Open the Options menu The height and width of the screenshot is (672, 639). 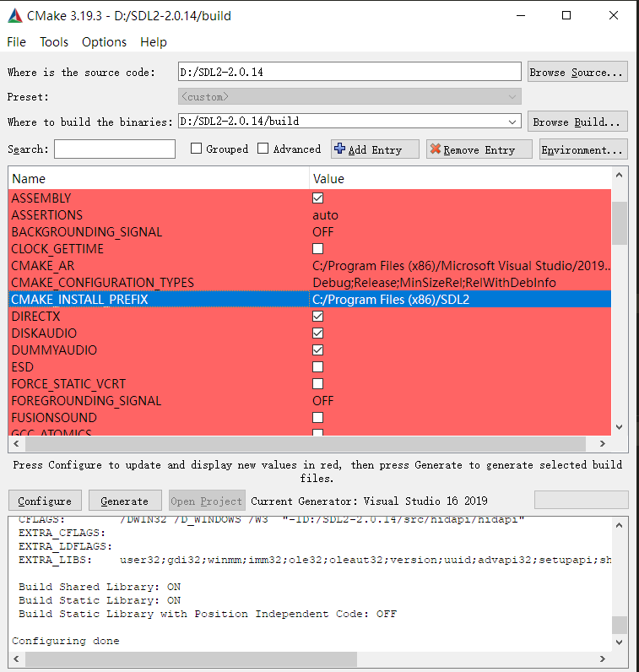pyautogui.click(x=104, y=42)
